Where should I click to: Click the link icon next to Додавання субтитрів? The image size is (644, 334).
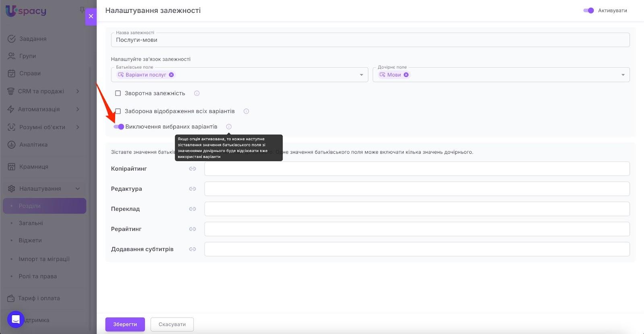click(192, 249)
